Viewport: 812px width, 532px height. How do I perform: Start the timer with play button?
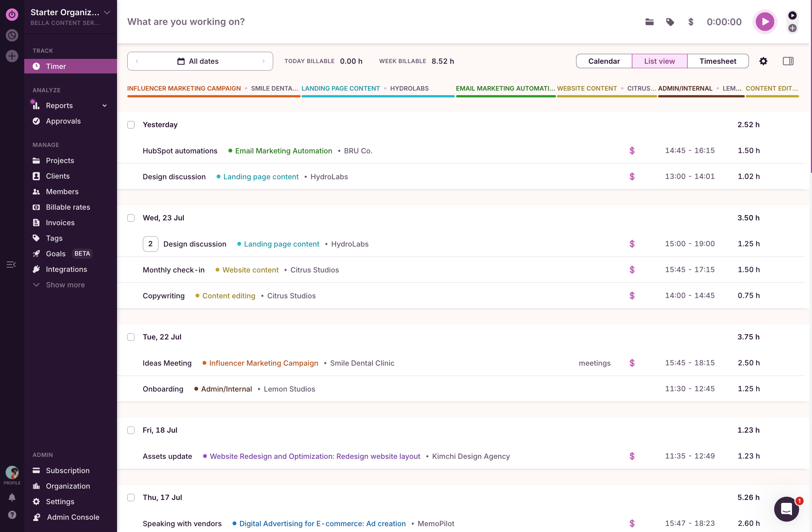(x=764, y=22)
